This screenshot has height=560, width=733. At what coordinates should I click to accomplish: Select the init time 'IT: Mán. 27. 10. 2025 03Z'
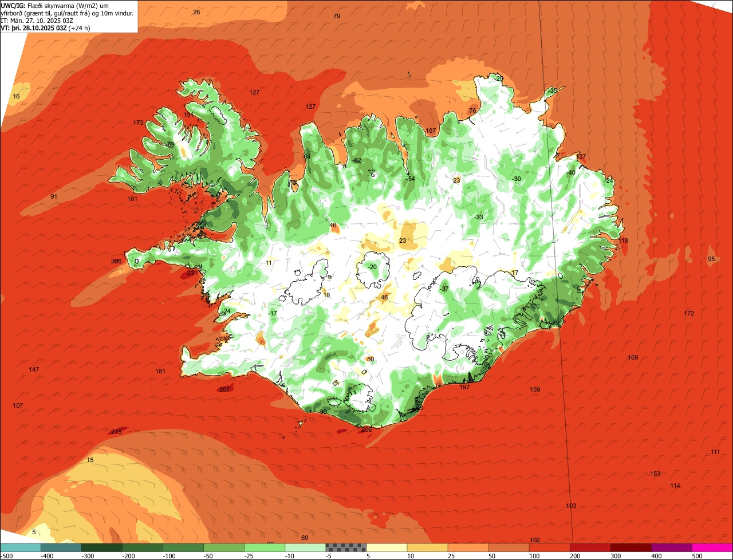click(37, 20)
